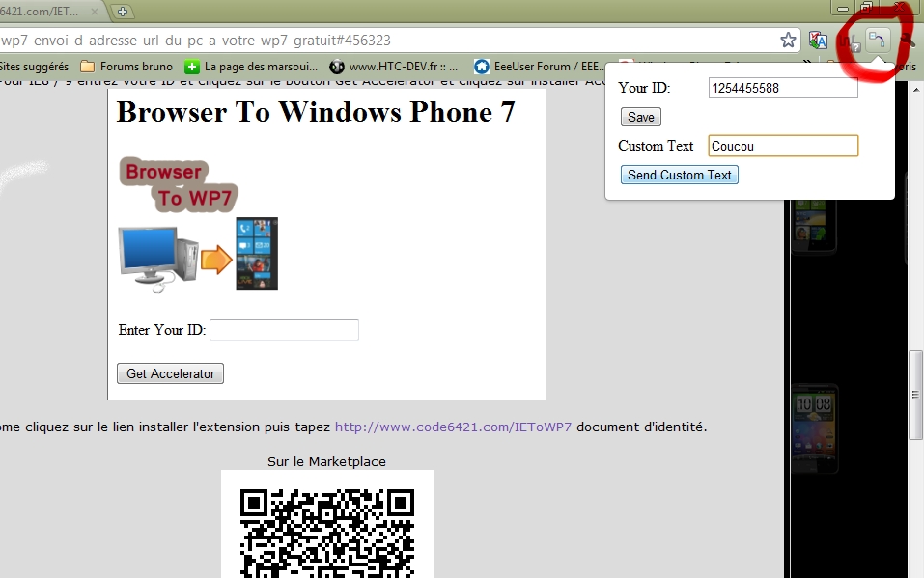
Task: Open the translate extension icon
Action: (818, 41)
